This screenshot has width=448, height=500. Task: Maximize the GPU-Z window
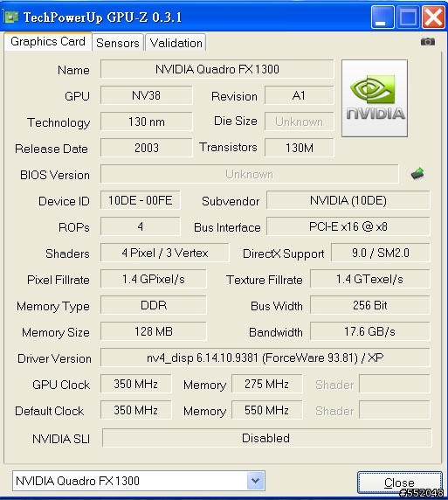click(408, 17)
